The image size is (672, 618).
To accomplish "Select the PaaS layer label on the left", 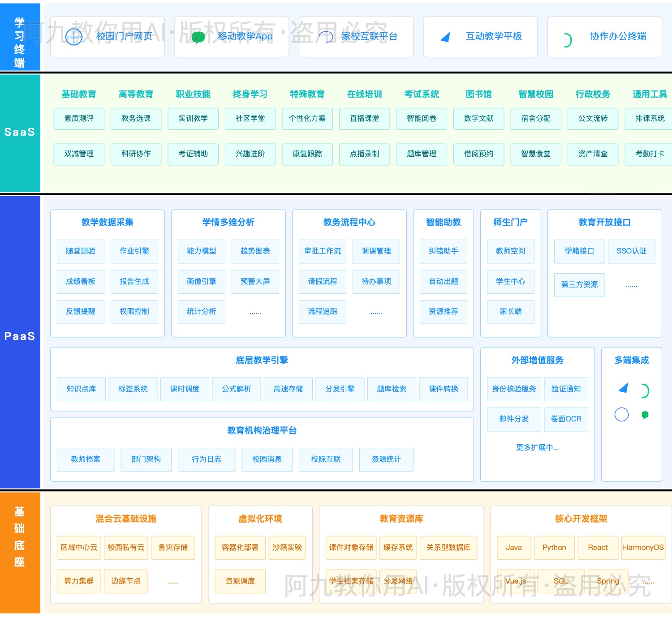I will click(x=20, y=336).
